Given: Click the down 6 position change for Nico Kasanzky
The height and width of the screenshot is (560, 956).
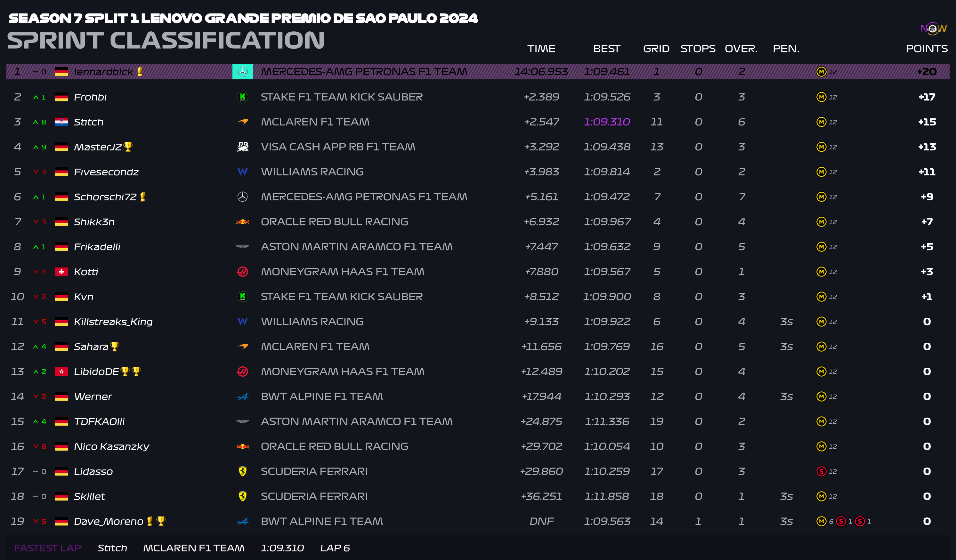Looking at the screenshot, I should point(40,446).
